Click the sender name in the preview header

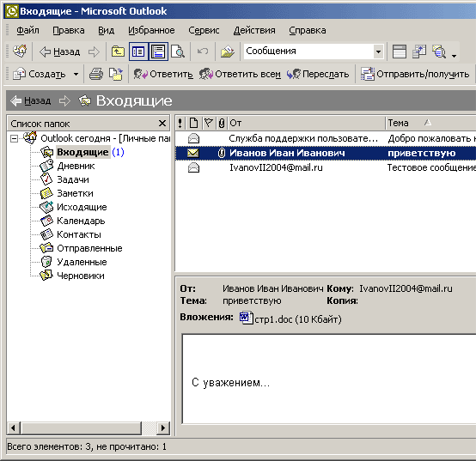(273, 288)
